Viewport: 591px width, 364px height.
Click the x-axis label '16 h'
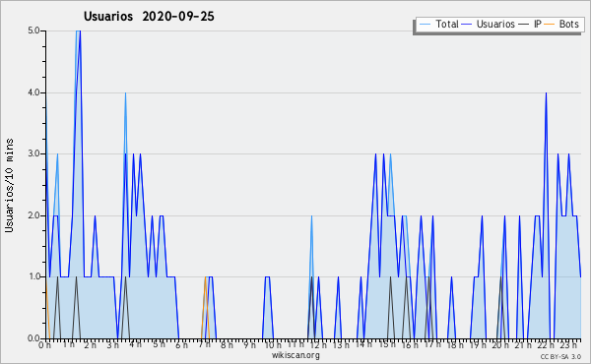click(409, 345)
